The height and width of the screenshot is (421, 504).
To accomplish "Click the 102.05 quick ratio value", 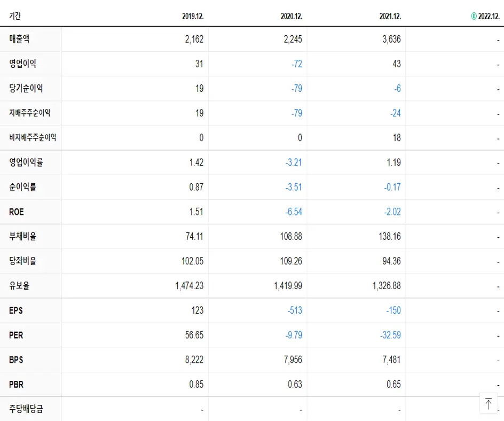I will coord(193,261).
